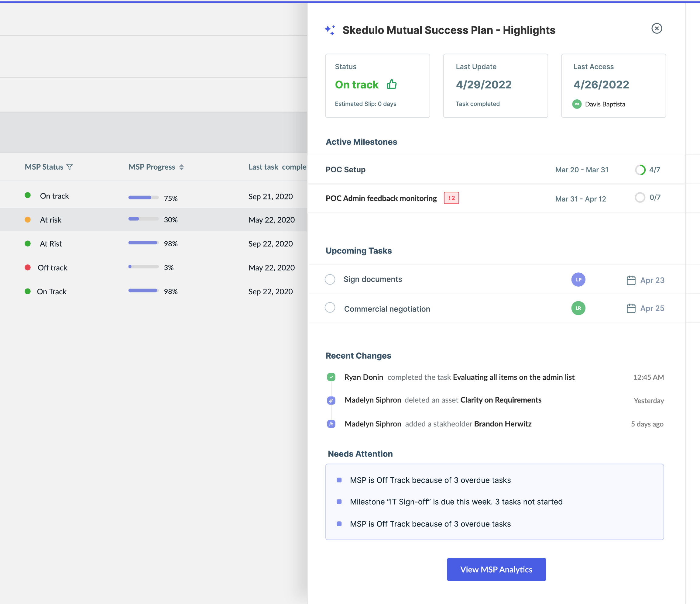Sort by MSP Progress arrows

click(x=181, y=167)
